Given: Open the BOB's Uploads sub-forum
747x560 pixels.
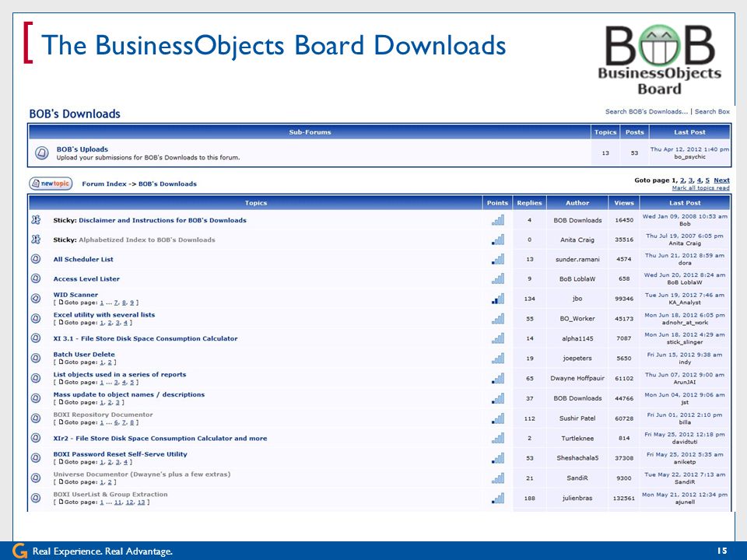Looking at the screenshot, I should tap(82, 149).
